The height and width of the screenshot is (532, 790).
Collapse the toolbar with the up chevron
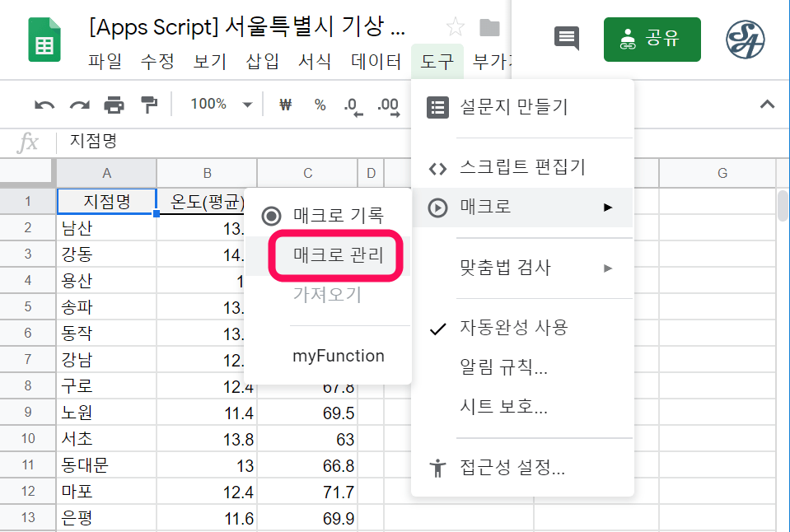click(767, 105)
